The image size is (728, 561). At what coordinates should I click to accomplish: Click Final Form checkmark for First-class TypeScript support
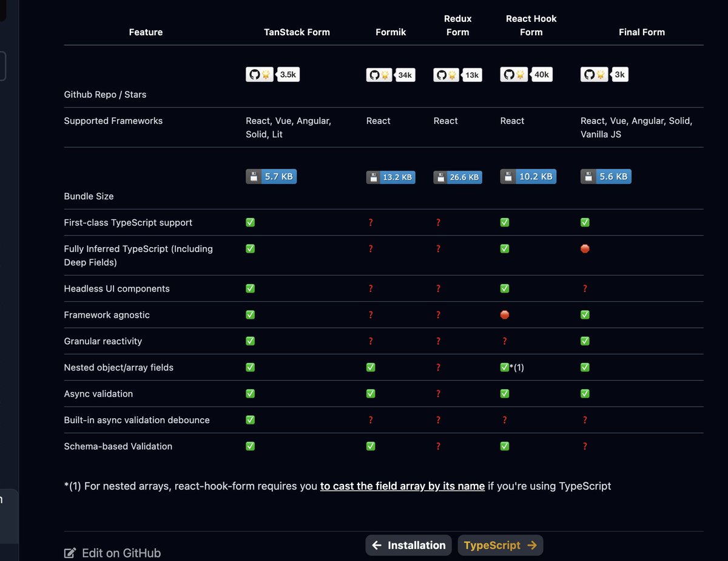tap(585, 223)
